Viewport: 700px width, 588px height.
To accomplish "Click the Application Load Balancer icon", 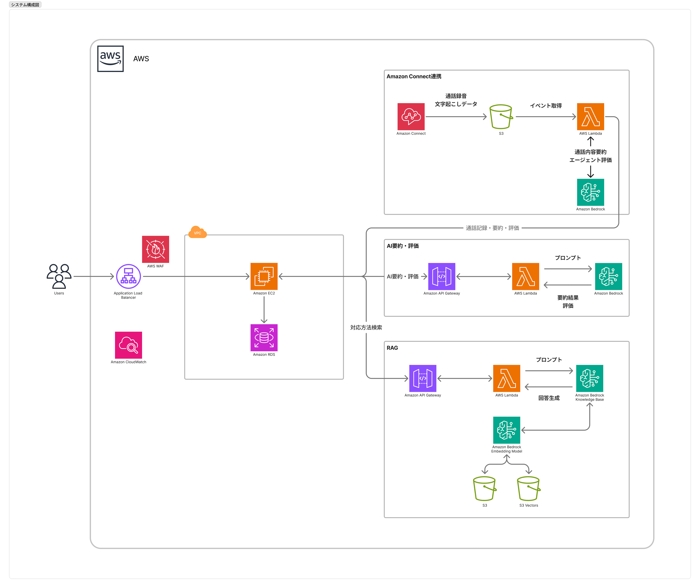I will point(128,276).
